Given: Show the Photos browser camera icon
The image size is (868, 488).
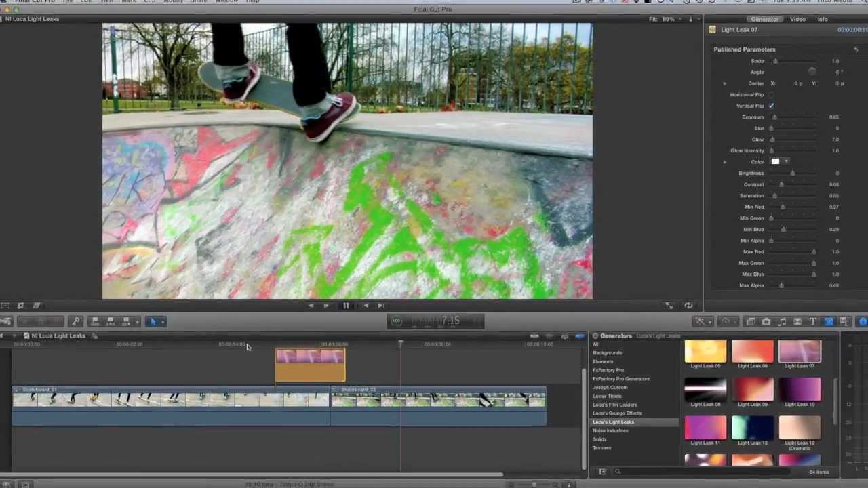Looking at the screenshot, I should pos(766,322).
